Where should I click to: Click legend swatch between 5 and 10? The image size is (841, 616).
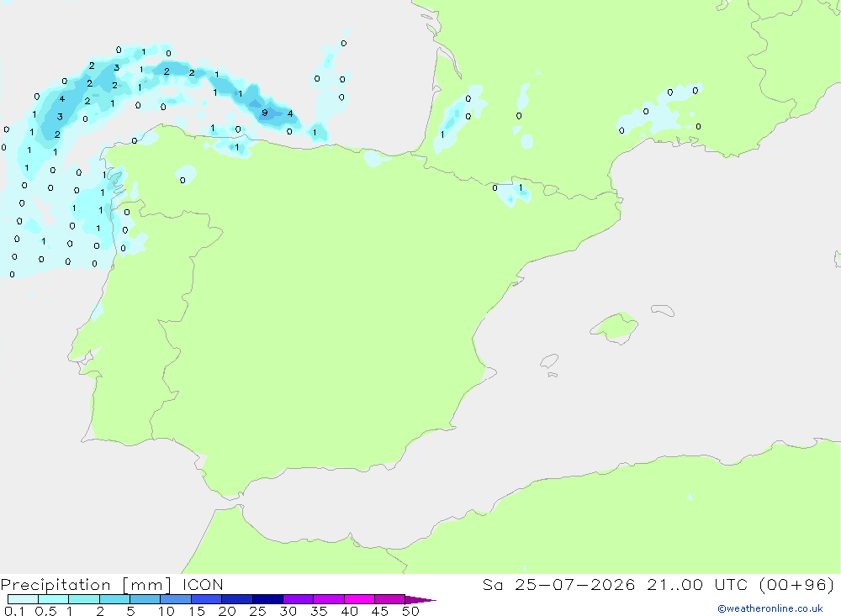[145, 599]
